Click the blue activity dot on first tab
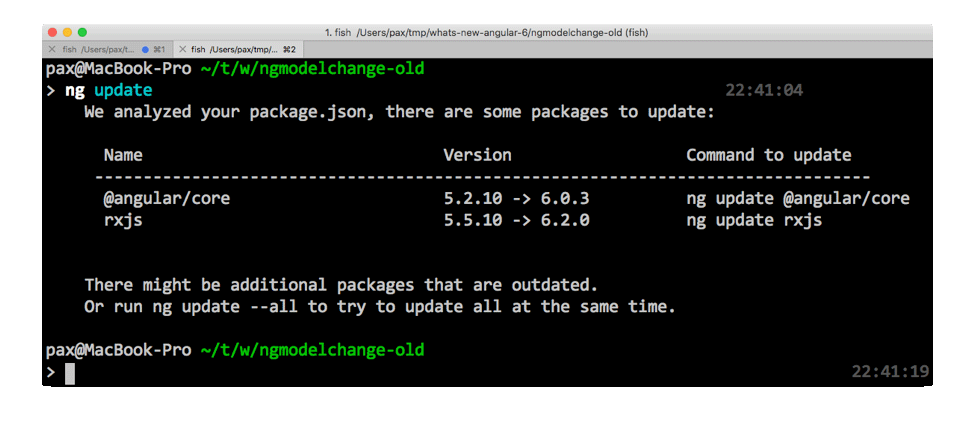974x445 pixels. pyautogui.click(x=145, y=49)
